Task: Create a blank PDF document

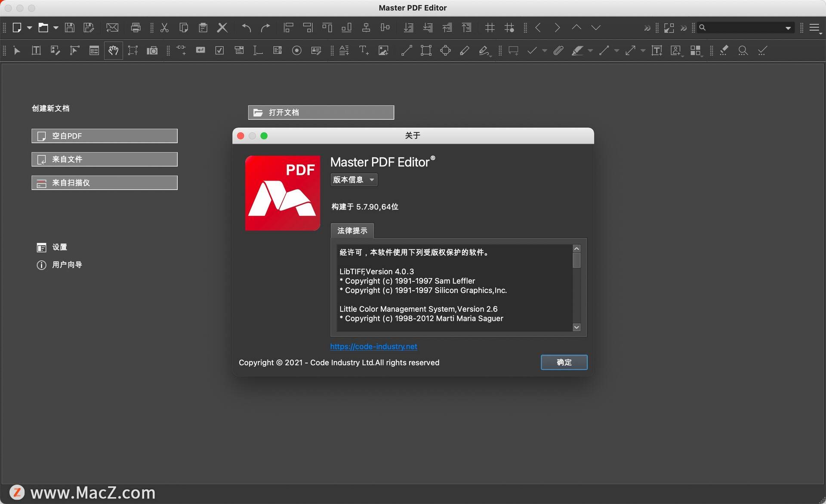Action: 105,136
